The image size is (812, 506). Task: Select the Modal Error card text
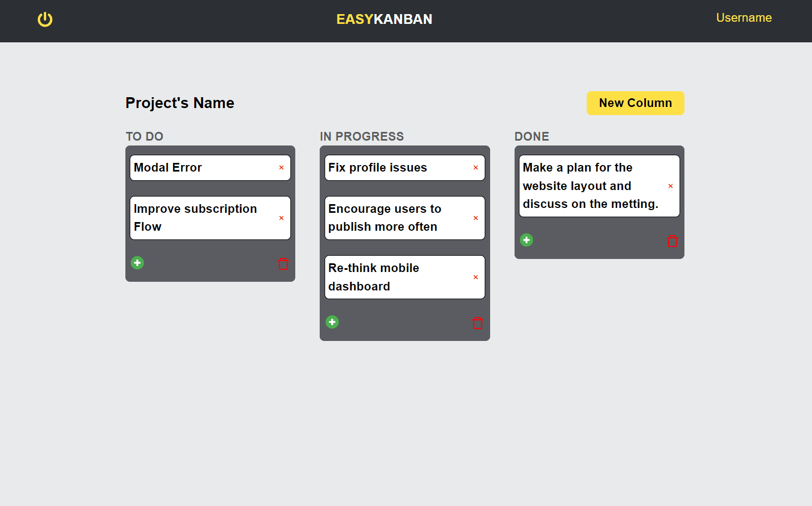[168, 168]
